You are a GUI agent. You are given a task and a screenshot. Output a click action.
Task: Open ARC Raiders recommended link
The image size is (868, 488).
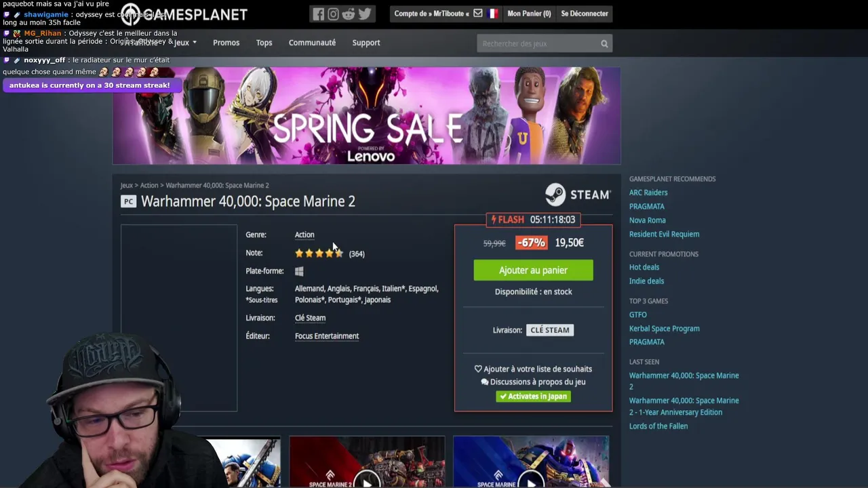coord(648,192)
